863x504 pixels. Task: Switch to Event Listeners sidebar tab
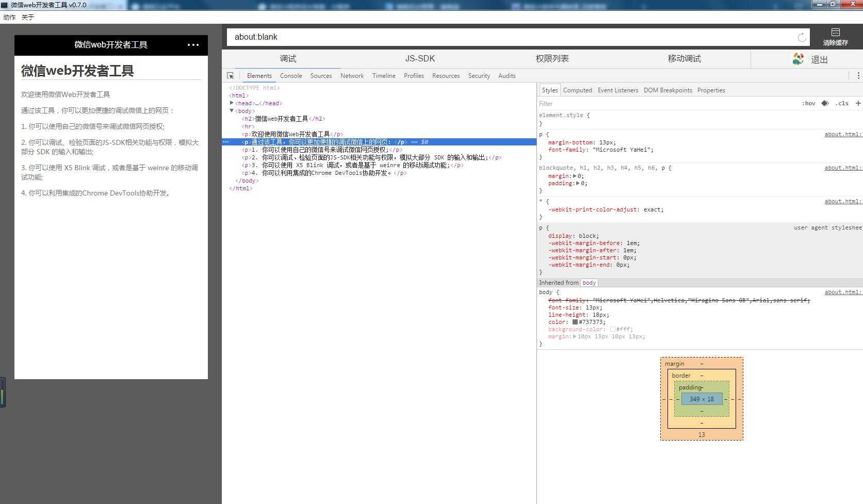(617, 90)
